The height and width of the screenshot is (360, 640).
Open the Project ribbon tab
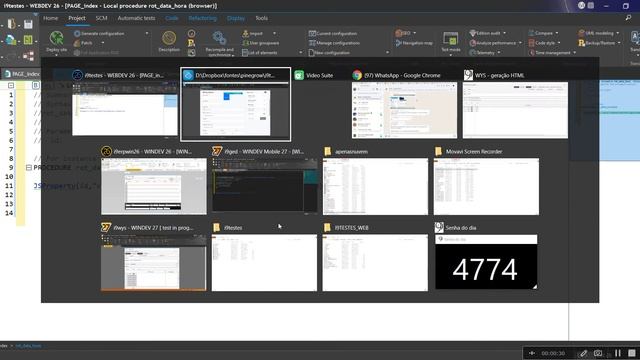[x=77, y=18]
